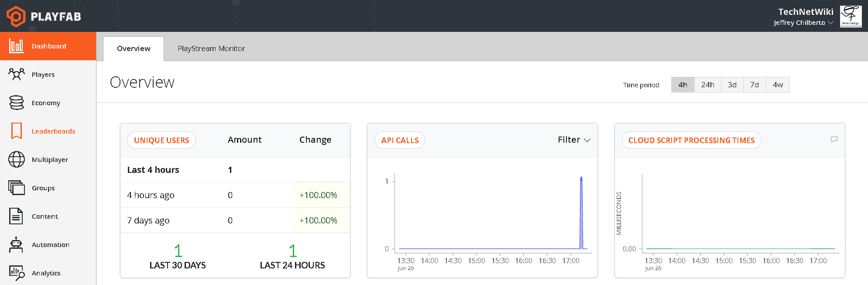Click the Amount column header
The image size is (868, 285).
244,140
